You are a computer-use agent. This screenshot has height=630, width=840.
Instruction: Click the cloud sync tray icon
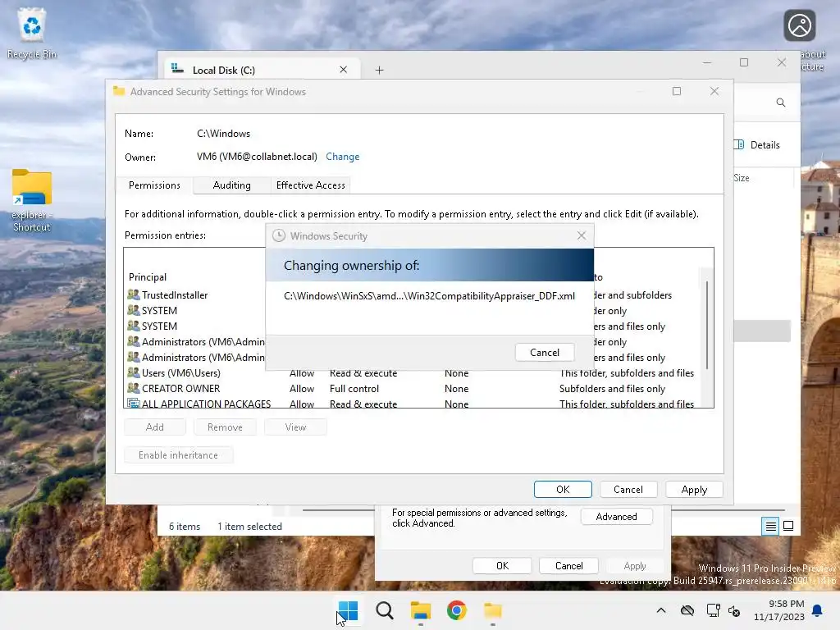tap(687, 610)
